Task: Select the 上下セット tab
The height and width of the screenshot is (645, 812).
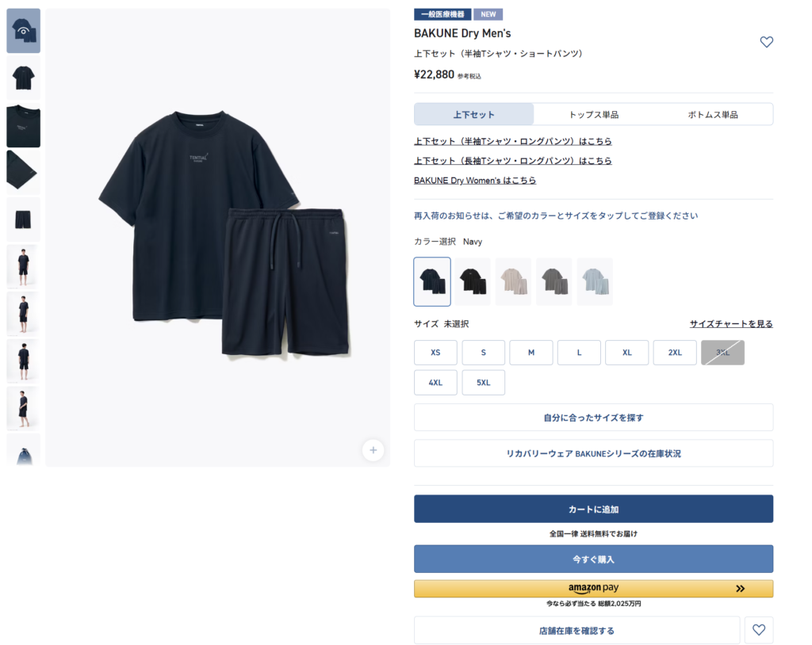Action: coord(474,114)
